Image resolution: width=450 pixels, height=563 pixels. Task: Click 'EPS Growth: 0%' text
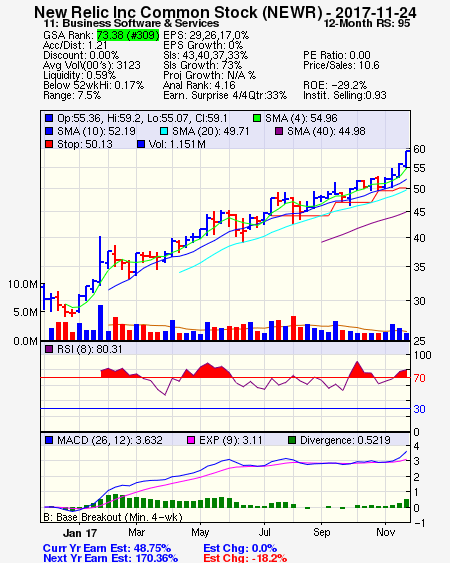pyautogui.click(x=203, y=45)
